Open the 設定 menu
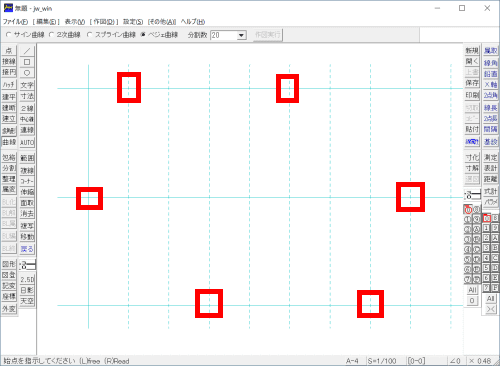This screenshot has width=500, height=366. pos(133,22)
